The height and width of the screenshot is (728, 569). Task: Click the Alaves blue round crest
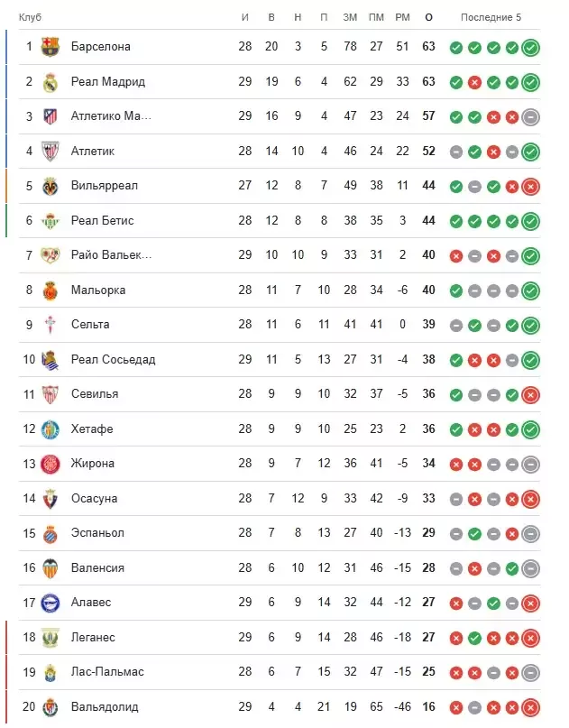click(x=50, y=604)
